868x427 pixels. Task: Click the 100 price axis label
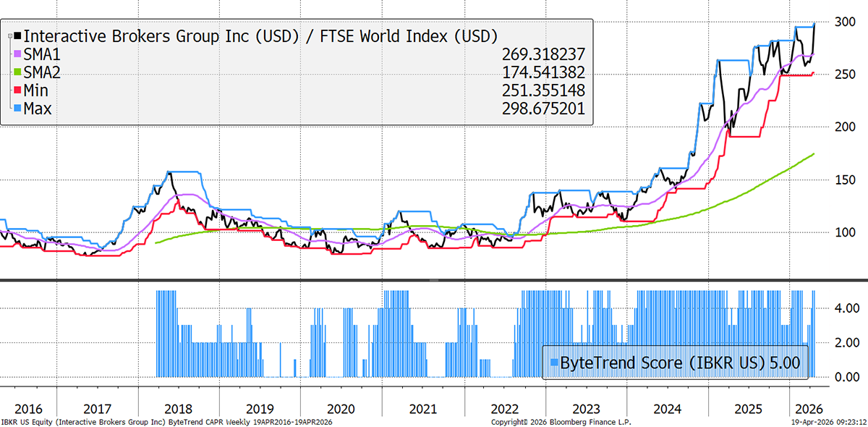click(846, 232)
